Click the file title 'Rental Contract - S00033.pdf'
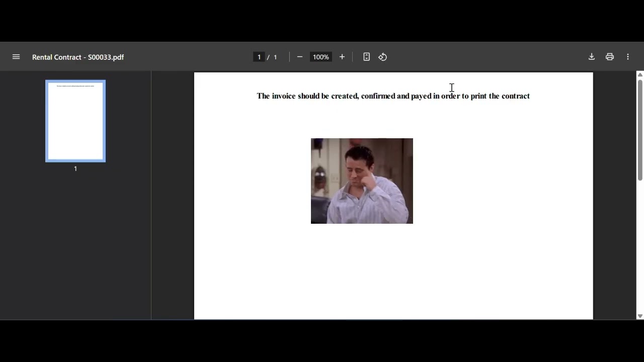The width and height of the screenshot is (644, 362). click(x=78, y=57)
